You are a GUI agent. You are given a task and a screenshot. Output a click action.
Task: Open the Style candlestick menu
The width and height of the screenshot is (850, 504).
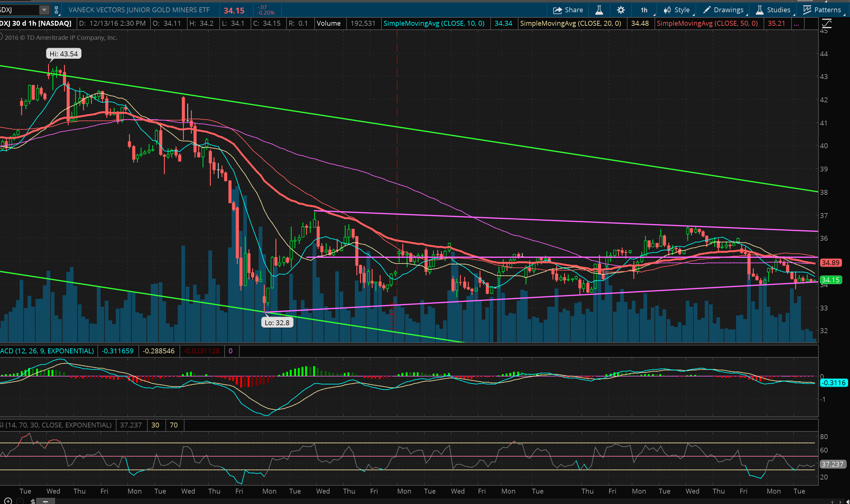pos(677,10)
